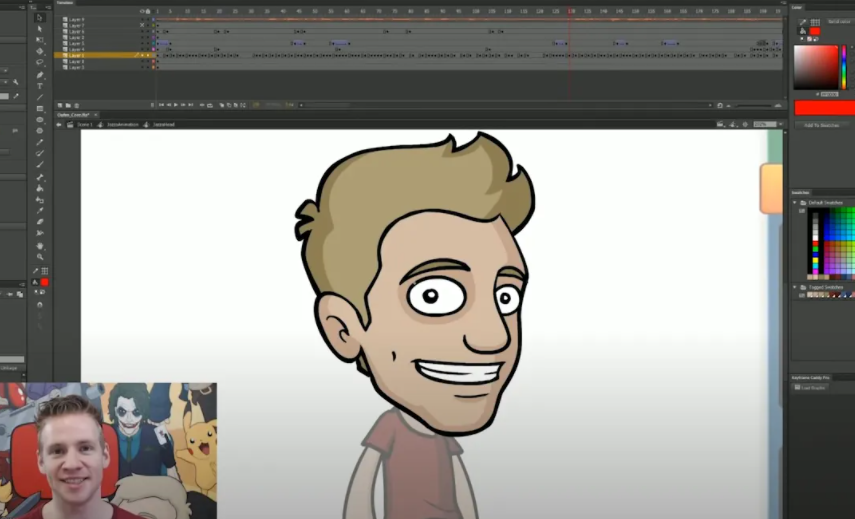Click the red fill color swatch in toolbar
The height and width of the screenshot is (519, 855).
44,283
